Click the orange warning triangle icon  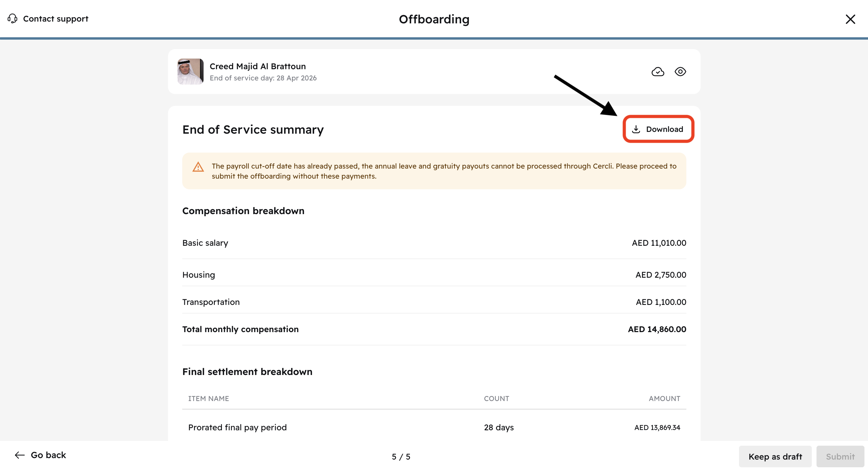coord(198,167)
